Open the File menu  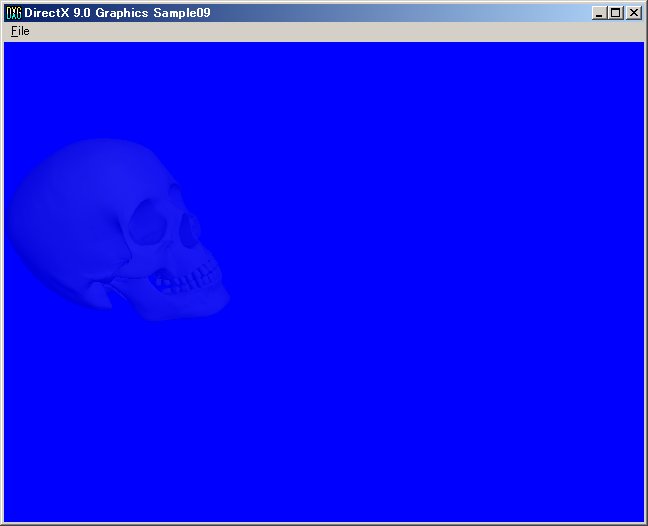coord(20,31)
